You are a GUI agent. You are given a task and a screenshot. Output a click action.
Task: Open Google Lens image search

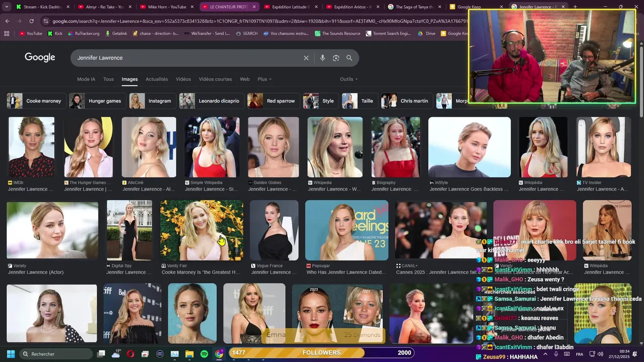click(336, 58)
